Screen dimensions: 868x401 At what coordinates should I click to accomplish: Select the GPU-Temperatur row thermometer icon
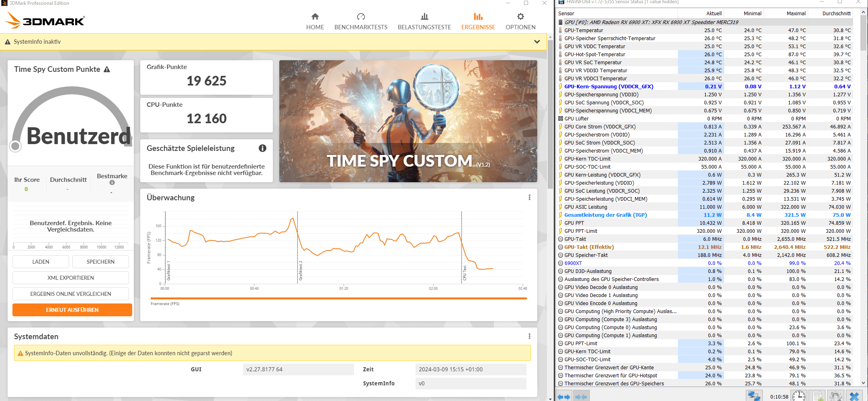click(560, 30)
